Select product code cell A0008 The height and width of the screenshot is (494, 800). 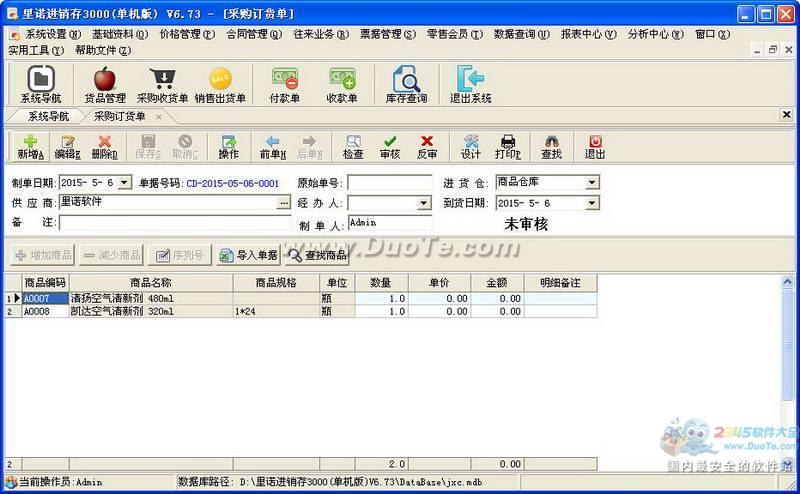[45, 311]
